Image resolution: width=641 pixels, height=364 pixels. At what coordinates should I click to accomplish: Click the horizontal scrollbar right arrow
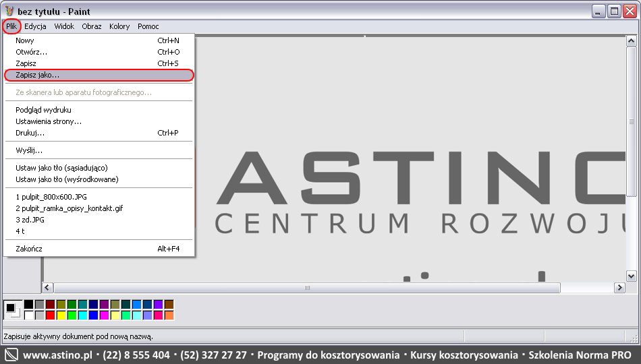tap(619, 288)
